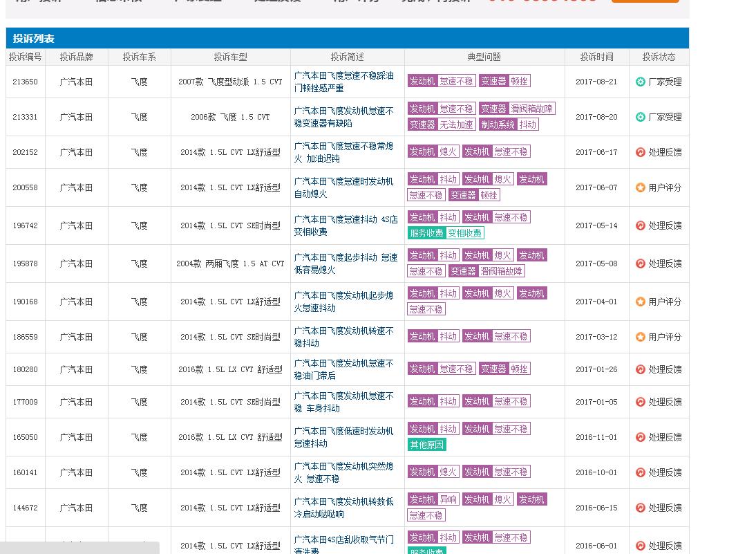This screenshot has width=756, height=554.
Task: Open complaint 广汽本田飞度怠速不稳踩油门顿挫感严重
Action: [344, 82]
